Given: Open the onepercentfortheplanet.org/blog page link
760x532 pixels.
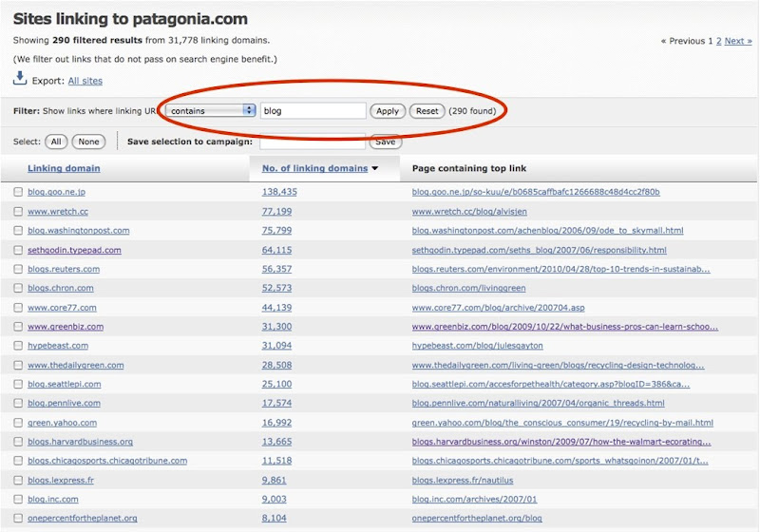Looking at the screenshot, I should (477, 518).
